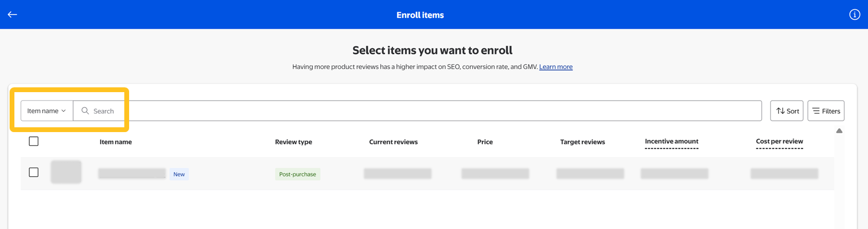Open the info icon in header
Viewport: 868px width, 229px height.
point(855,15)
